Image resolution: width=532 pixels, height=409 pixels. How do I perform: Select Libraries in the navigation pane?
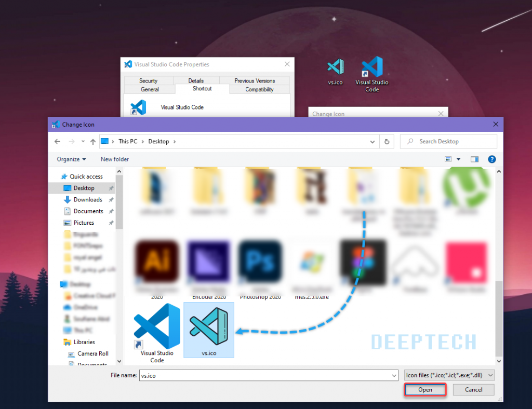79,342
